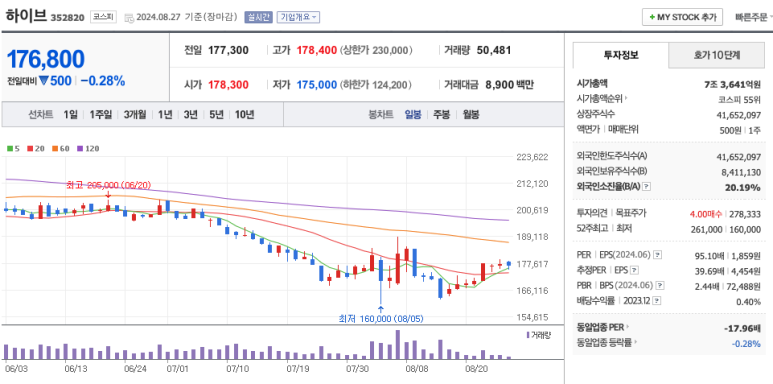Click the 외국인보유주식수 value 8,411,130
The width and height of the screenshot is (773, 384).
pos(741,172)
